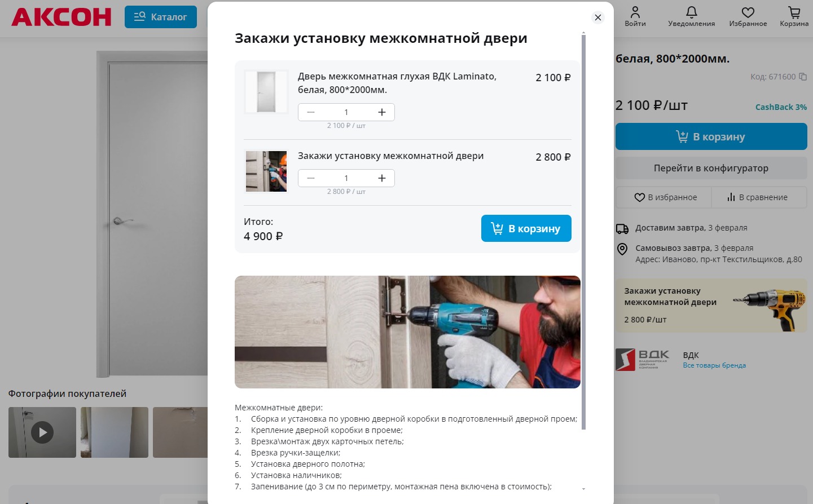Open the Каталог menu
This screenshot has width=813, height=504.
(x=161, y=17)
